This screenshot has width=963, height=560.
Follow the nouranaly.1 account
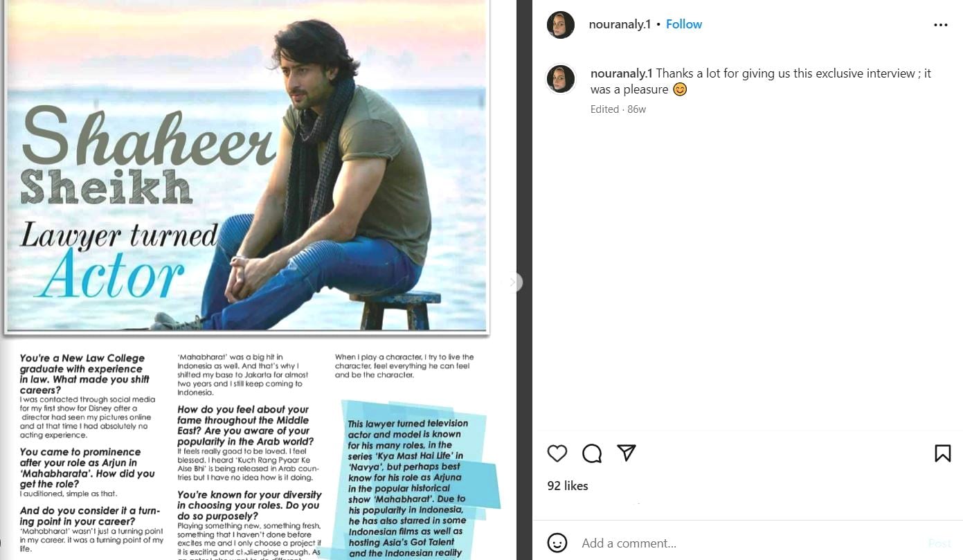[684, 24]
